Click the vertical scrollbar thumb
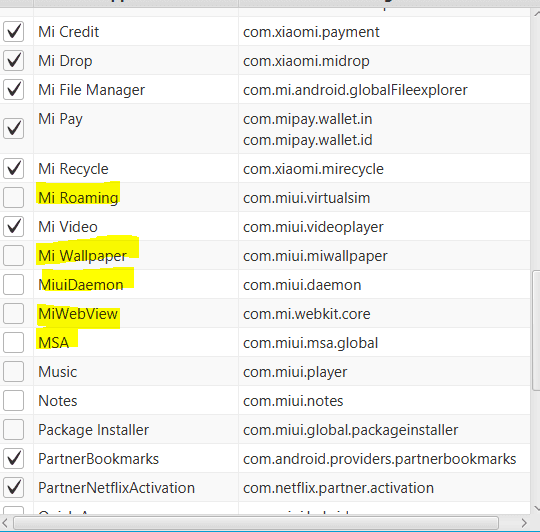Viewport: 540px width, 532px height. [x=536, y=331]
